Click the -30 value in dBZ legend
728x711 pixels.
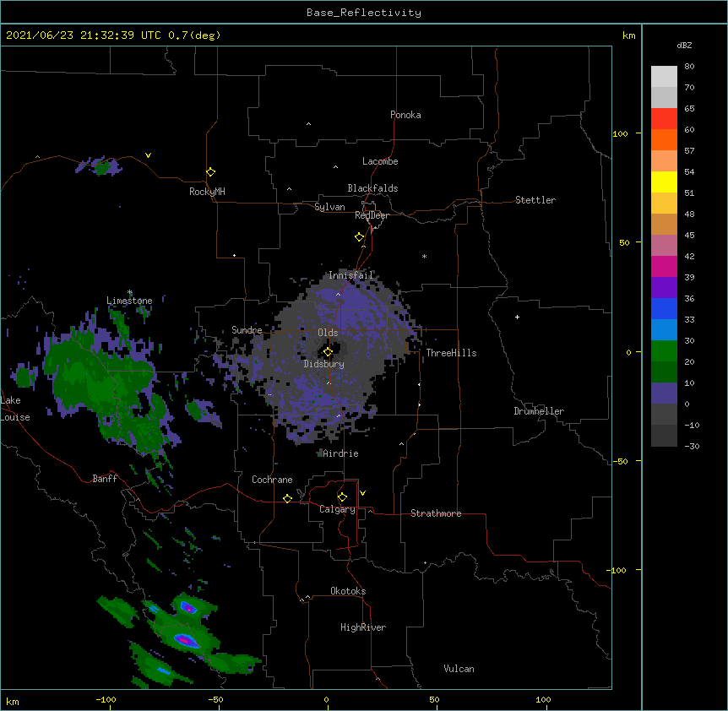[692, 446]
